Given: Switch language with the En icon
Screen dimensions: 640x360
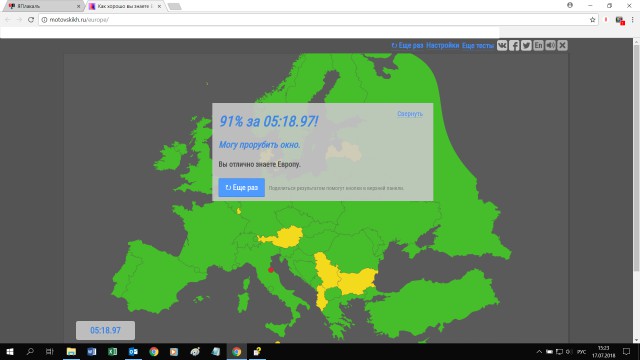Looking at the screenshot, I should [538, 45].
